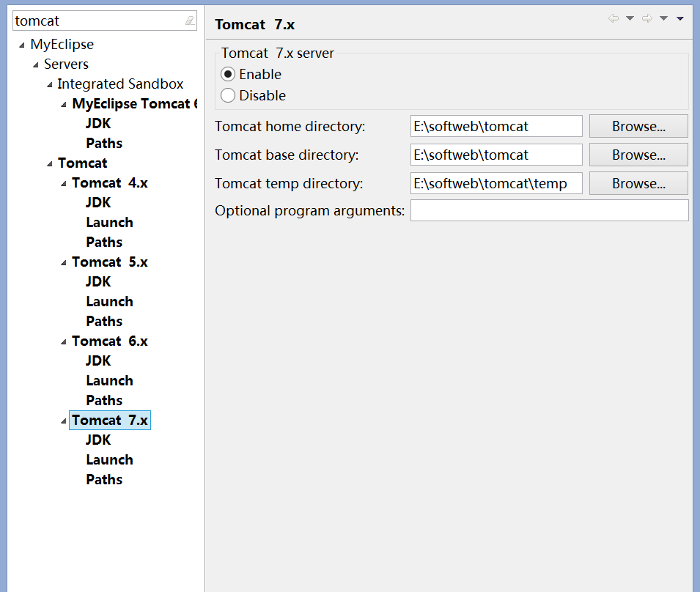700x592 pixels.
Task: Clear the tomcat filter text icon
Action: [190, 21]
